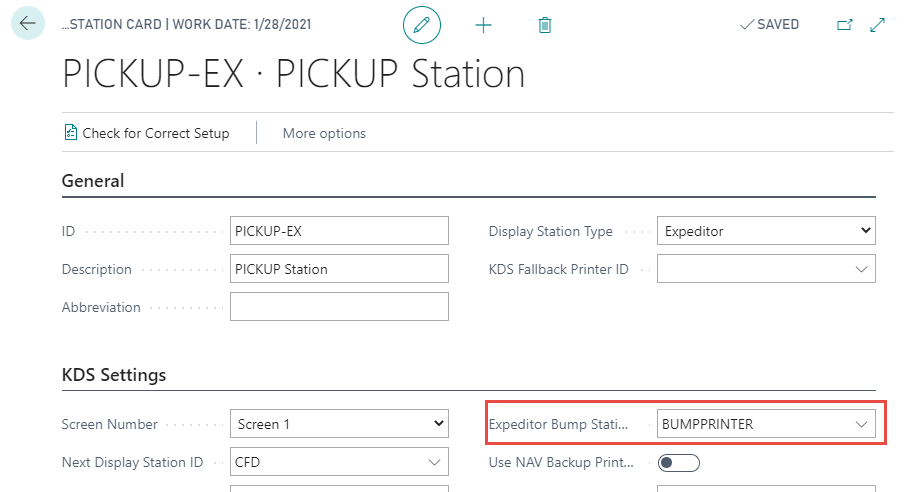Click the expand to full screen icon

(878, 25)
